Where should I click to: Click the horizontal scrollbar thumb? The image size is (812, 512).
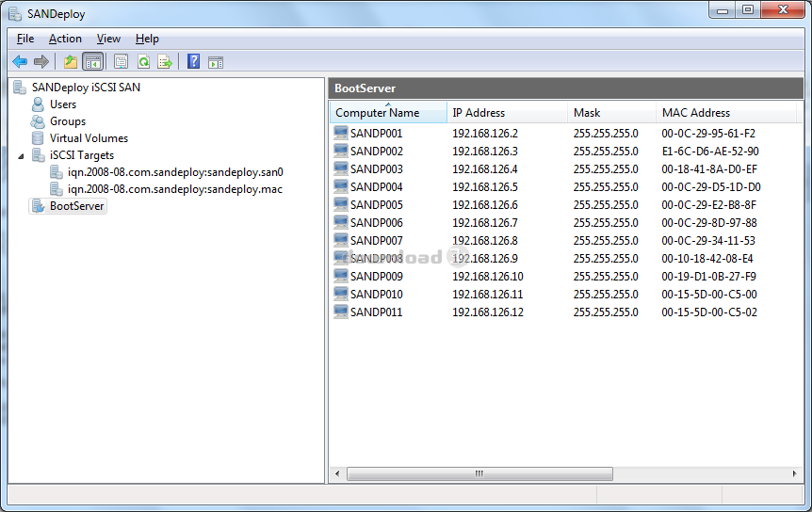point(479,473)
